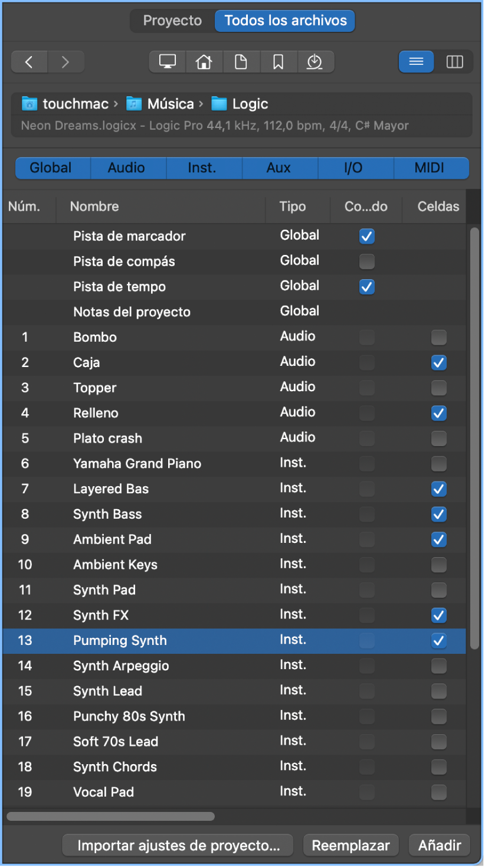Screen dimensions: 485x868
Task: Go to the Computer location icon
Action: 168,62
